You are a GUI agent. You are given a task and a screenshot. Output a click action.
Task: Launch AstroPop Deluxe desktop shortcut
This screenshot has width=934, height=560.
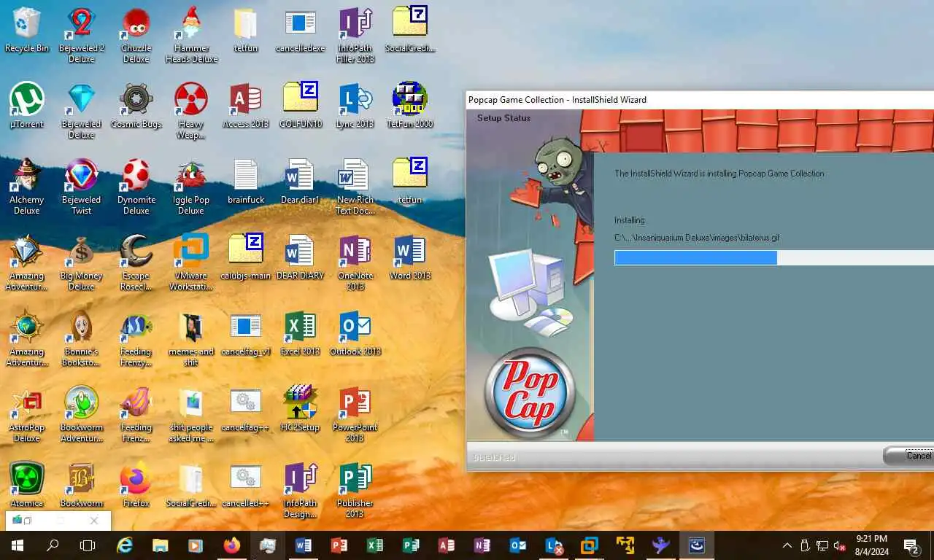[27, 414]
